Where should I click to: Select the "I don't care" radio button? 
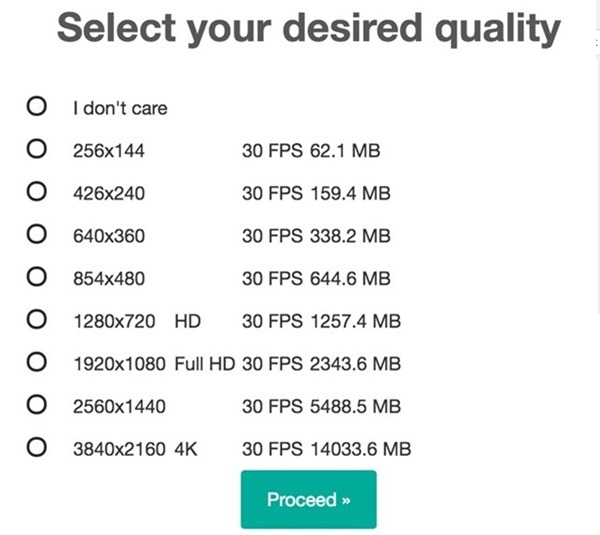coord(37,106)
